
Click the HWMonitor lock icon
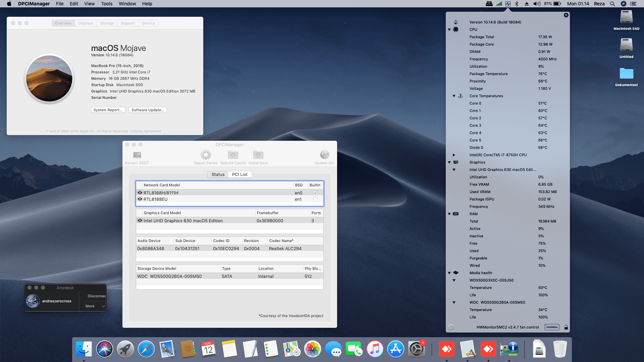(x=566, y=327)
